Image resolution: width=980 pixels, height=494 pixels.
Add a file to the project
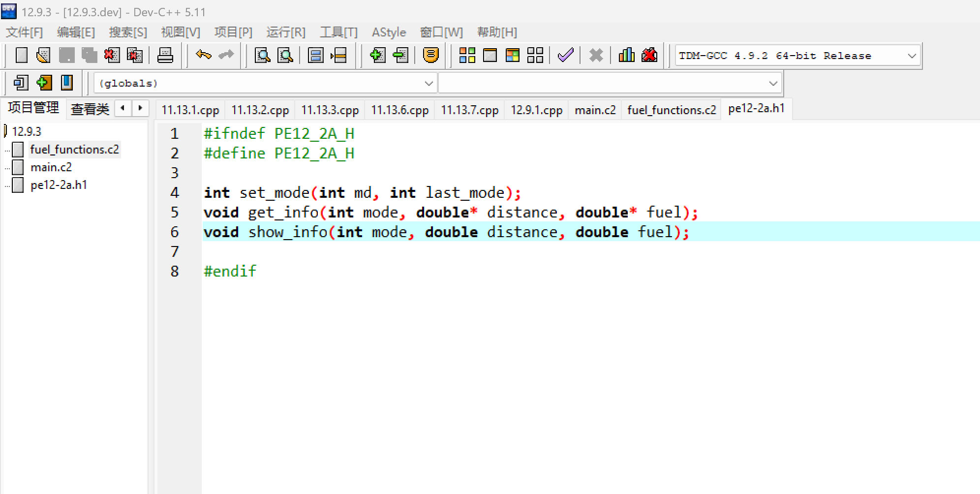[377, 55]
